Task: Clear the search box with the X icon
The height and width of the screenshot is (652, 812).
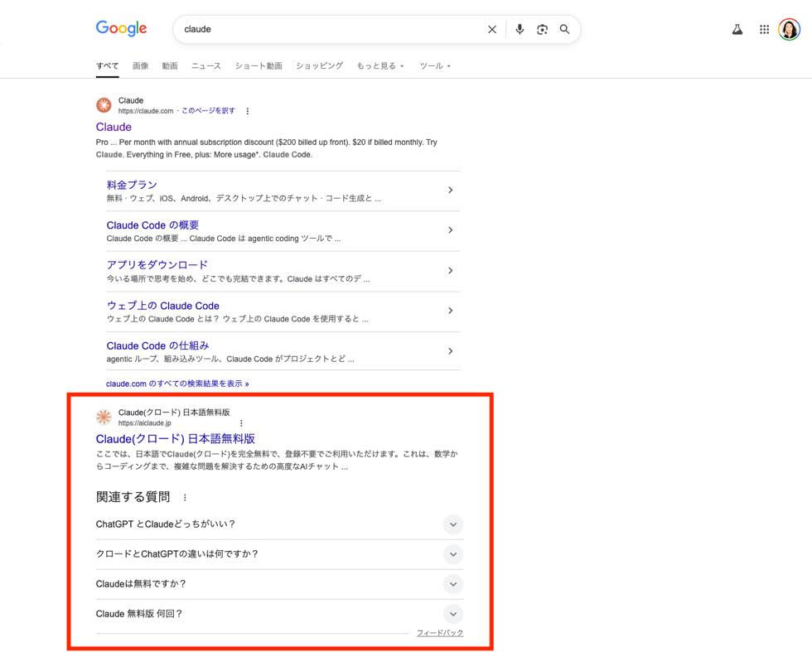Action: click(492, 30)
